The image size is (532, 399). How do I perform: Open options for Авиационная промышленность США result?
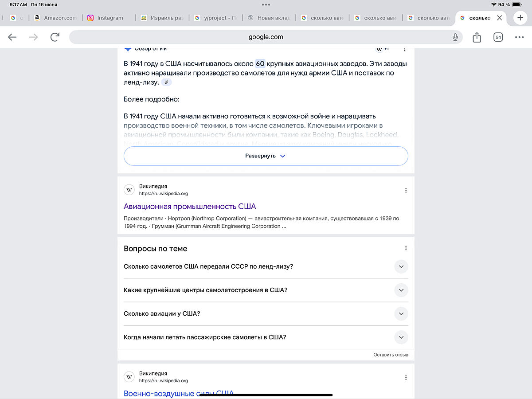click(406, 191)
